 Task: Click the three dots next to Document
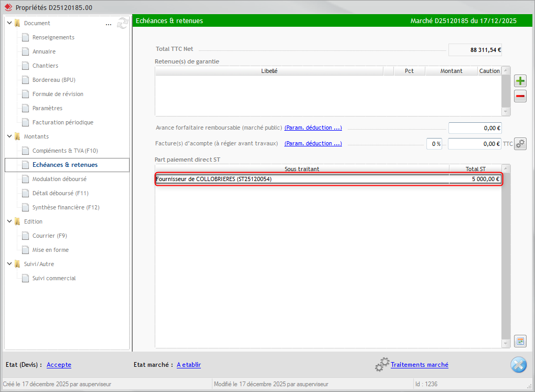click(x=109, y=24)
